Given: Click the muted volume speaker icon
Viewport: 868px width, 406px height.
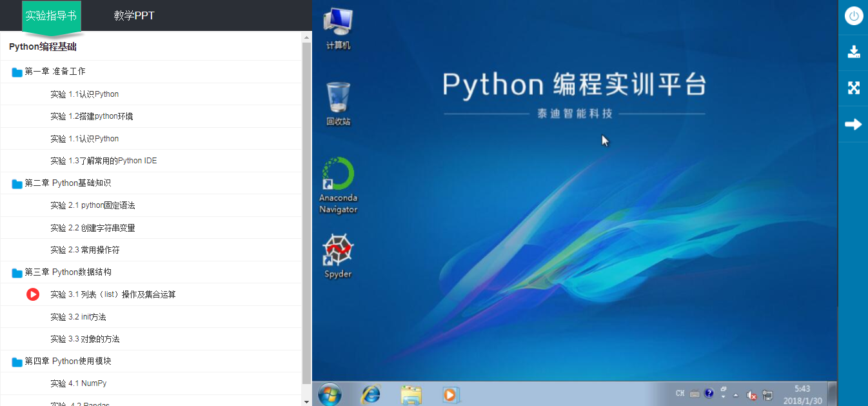Looking at the screenshot, I should pyautogui.click(x=751, y=394).
